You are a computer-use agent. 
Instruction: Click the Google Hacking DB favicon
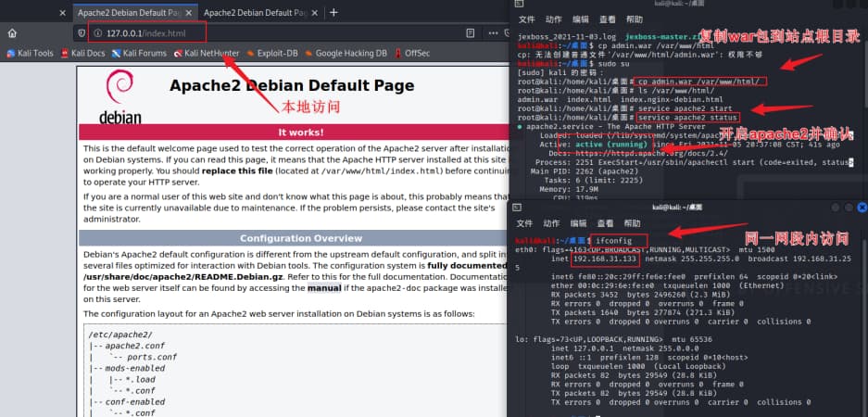click(308, 53)
